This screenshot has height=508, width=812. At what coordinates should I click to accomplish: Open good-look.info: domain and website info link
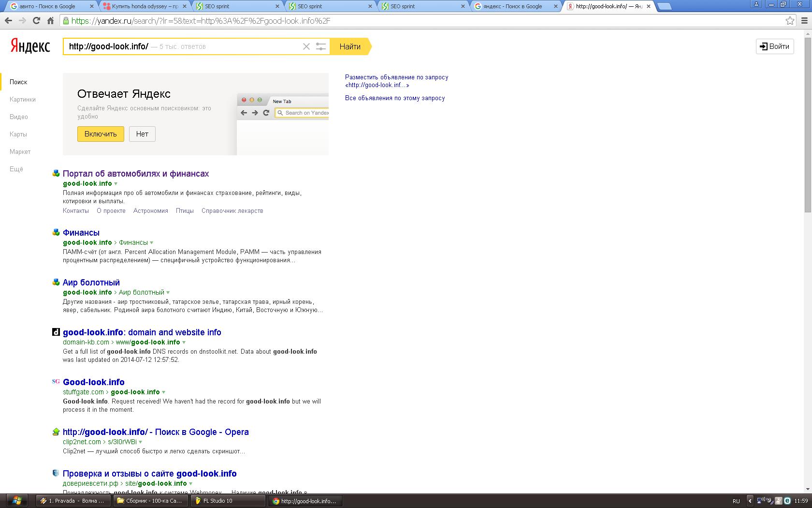click(x=142, y=332)
